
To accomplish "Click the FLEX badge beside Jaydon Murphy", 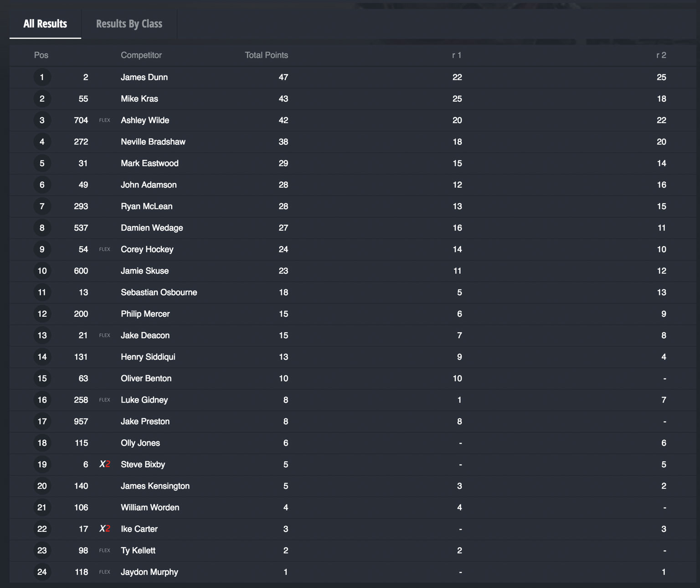I will click(x=105, y=572).
